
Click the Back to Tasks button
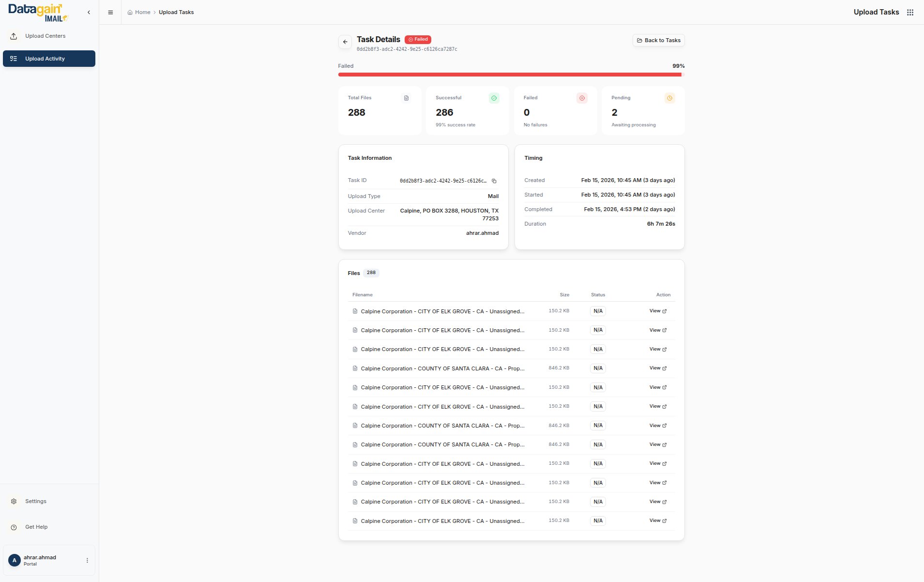(658, 41)
